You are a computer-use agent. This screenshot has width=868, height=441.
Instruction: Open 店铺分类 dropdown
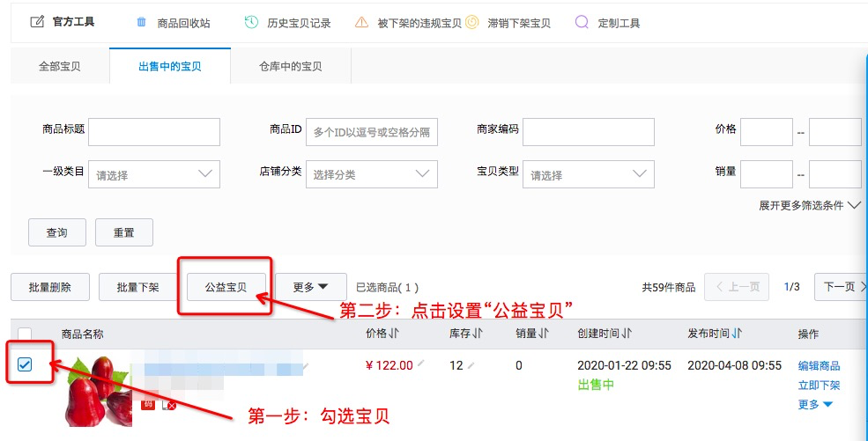[372, 174]
